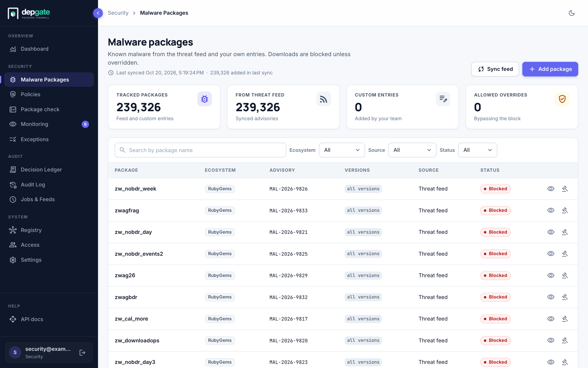Click the search magnifier icon

click(122, 150)
